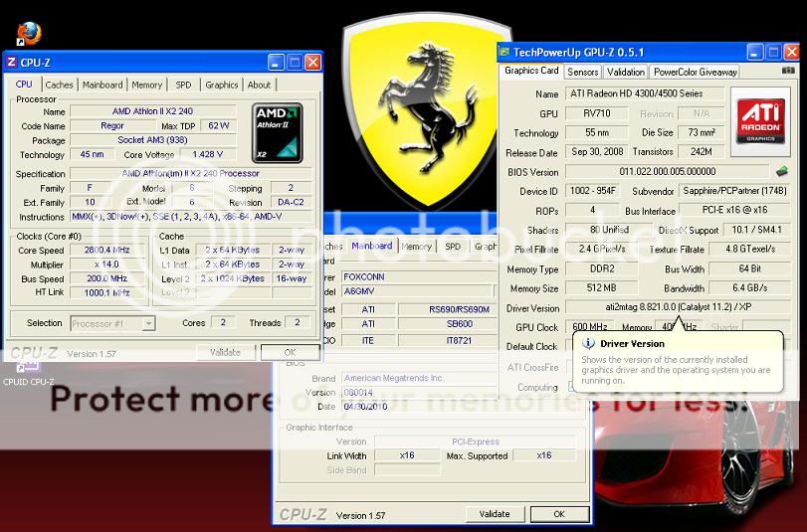Close the GPU-Z window
The width and height of the screenshot is (807, 532).
pyautogui.click(x=791, y=52)
